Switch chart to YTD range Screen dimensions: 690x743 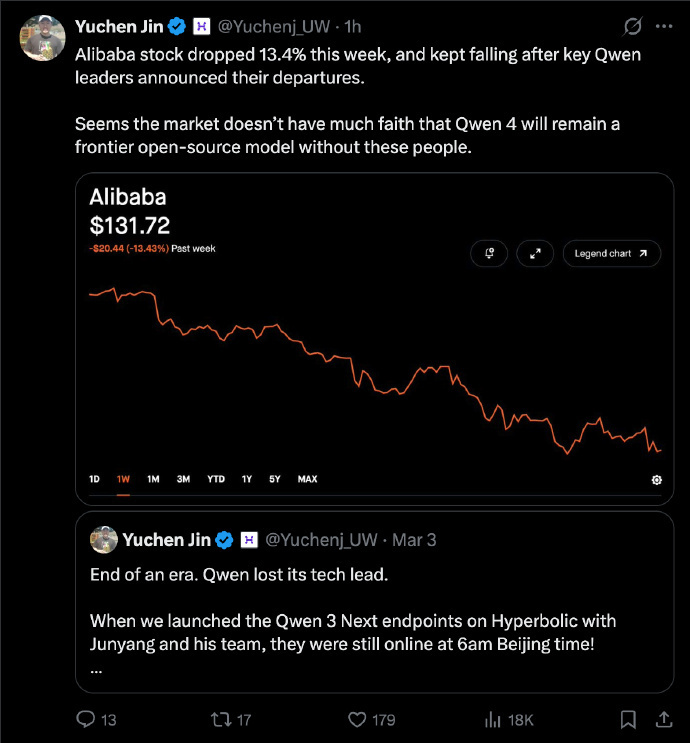tap(216, 479)
